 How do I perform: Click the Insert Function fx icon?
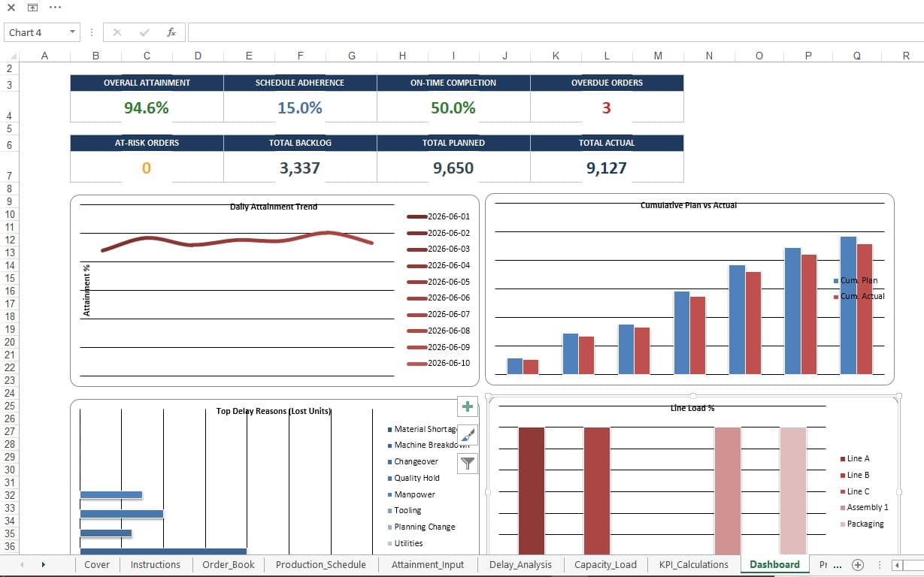click(171, 32)
